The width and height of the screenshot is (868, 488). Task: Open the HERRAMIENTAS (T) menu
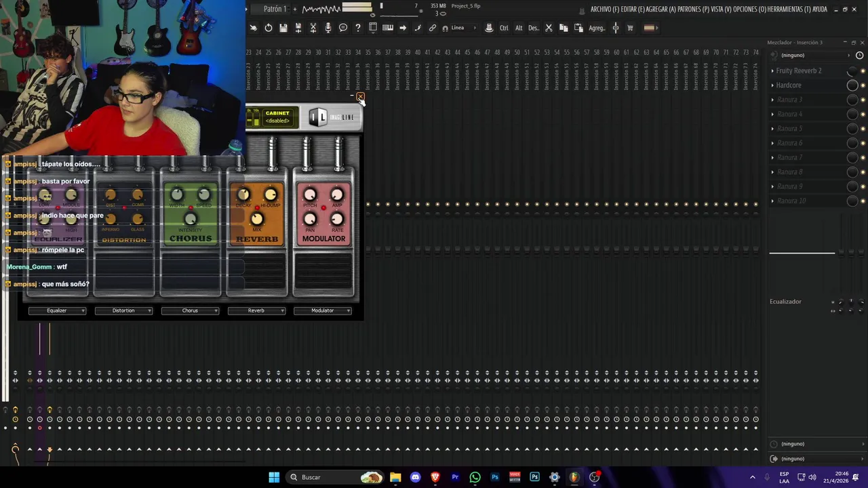click(x=789, y=9)
